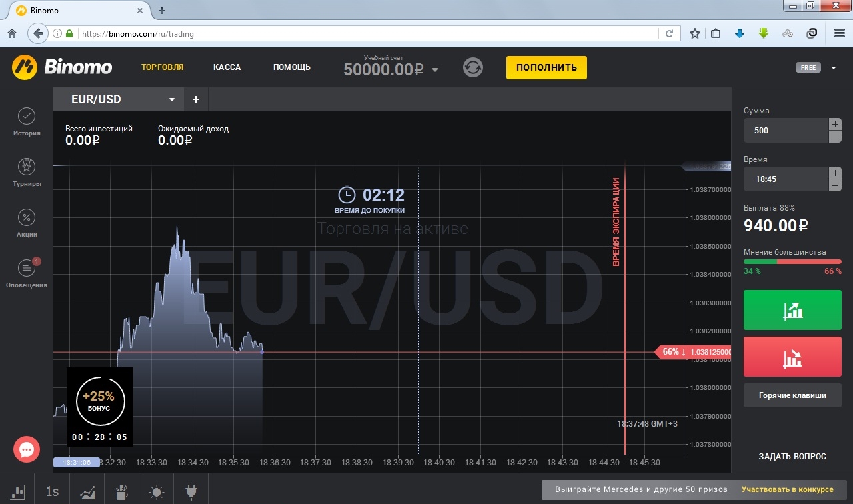The height and width of the screenshot is (504, 853).
Task: Click the browser back button
Action: tap(38, 33)
